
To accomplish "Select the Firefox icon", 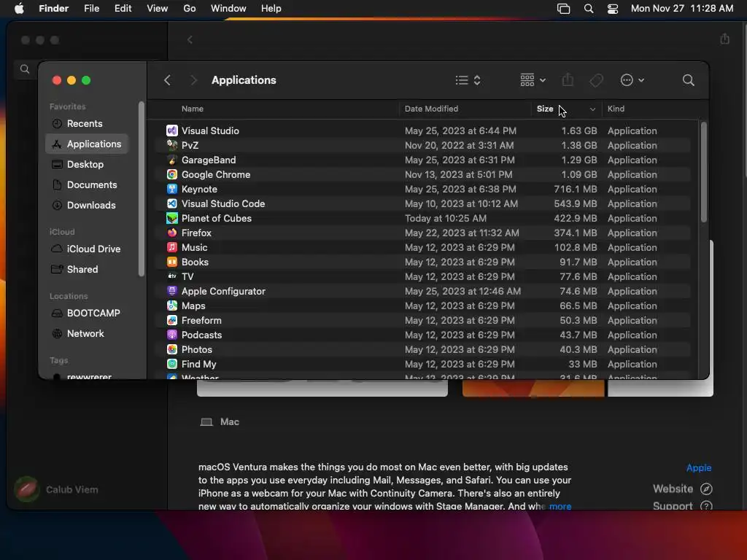I will tap(172, 233).
